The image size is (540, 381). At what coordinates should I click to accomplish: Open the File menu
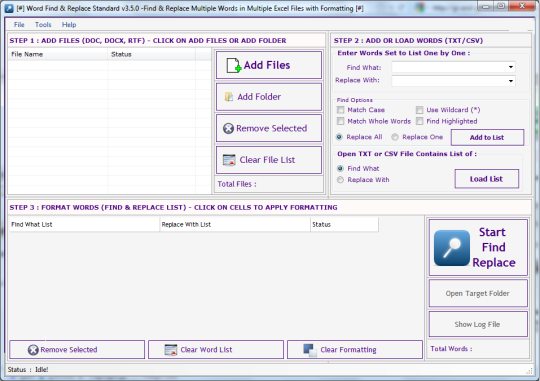[x=19, y=24]
